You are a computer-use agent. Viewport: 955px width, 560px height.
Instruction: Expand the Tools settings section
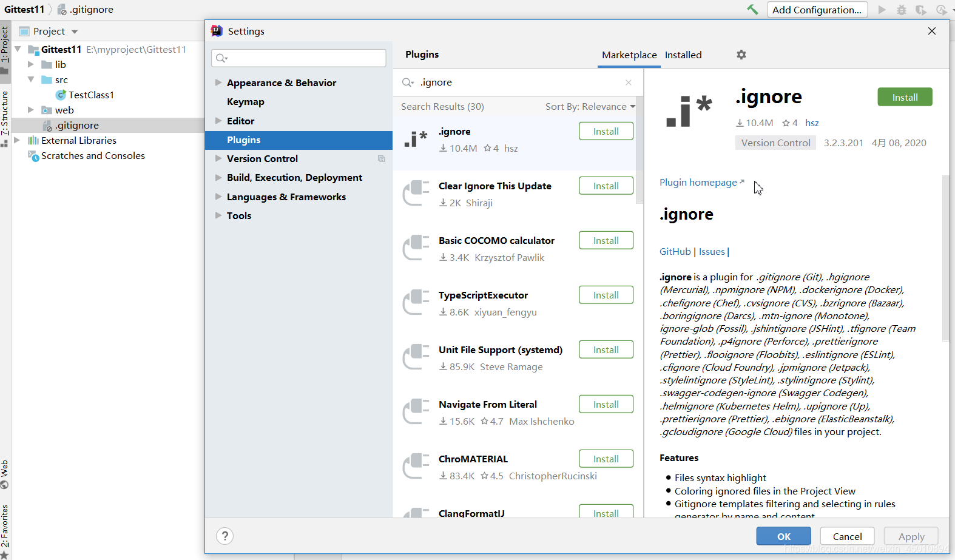tap(218, 215)
